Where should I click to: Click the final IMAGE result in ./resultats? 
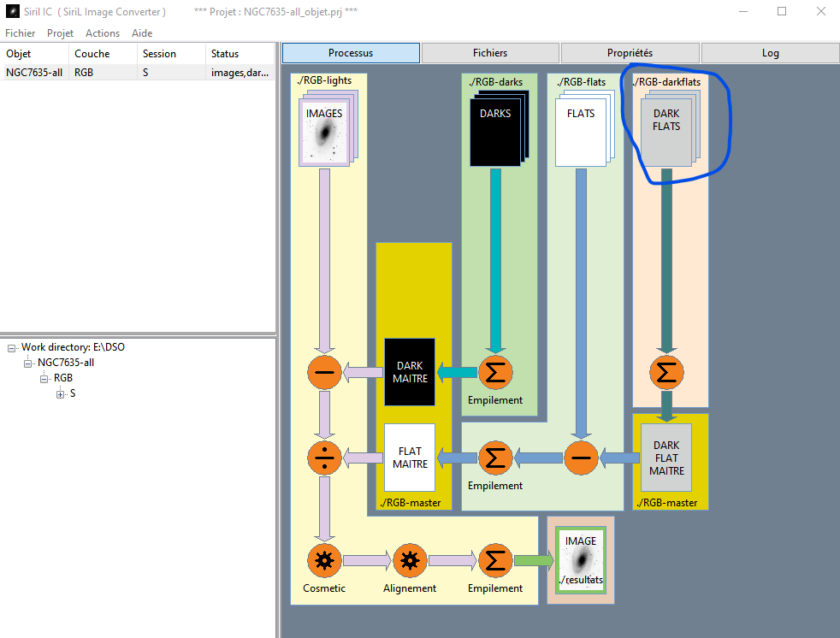point(581,560)
